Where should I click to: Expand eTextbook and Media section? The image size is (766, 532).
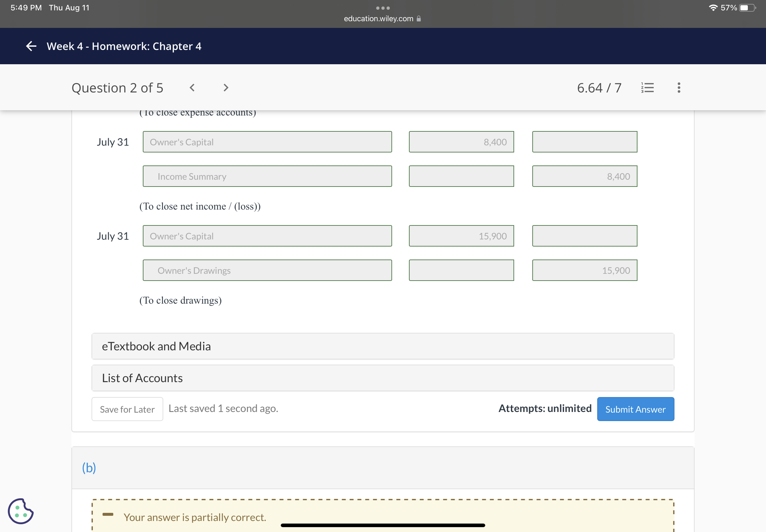click(x=382, y=346)
